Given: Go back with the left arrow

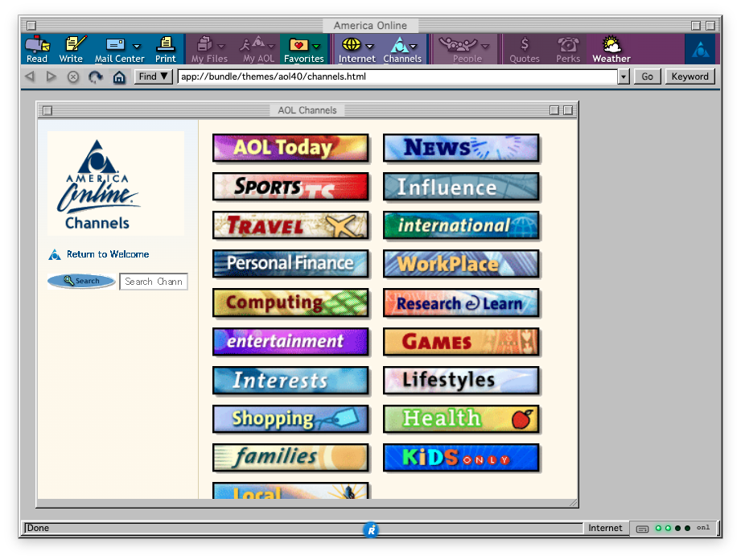Looking at the screenshot, I should [30, 76].
